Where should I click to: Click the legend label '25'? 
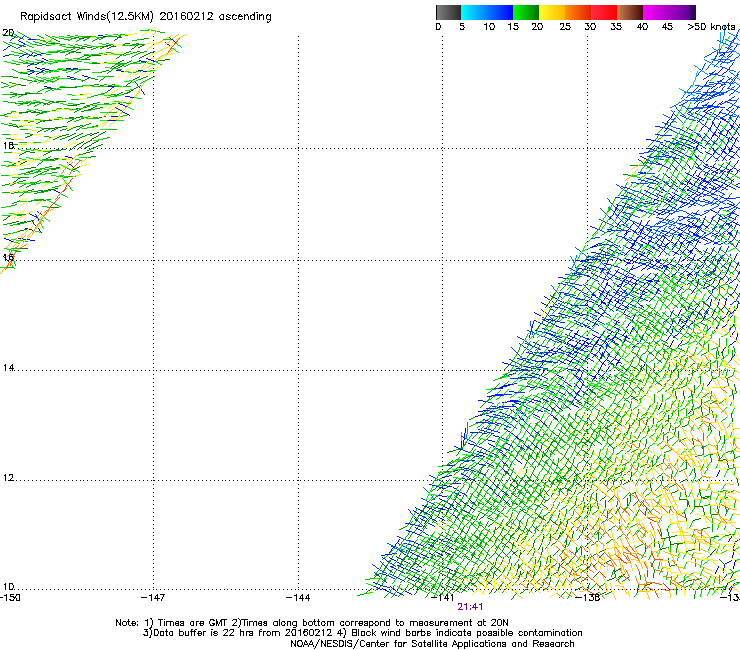pos(565,27)
